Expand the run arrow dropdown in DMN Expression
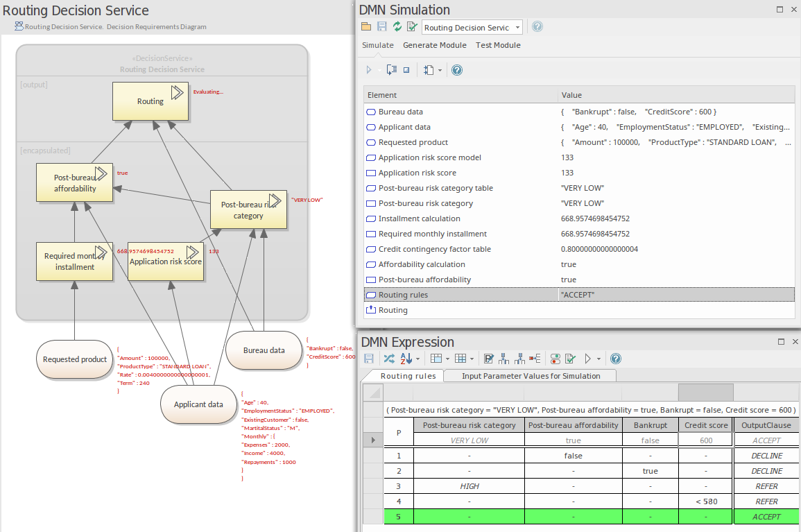This screenshot has width=801, height=532. [x=598, y=359]
